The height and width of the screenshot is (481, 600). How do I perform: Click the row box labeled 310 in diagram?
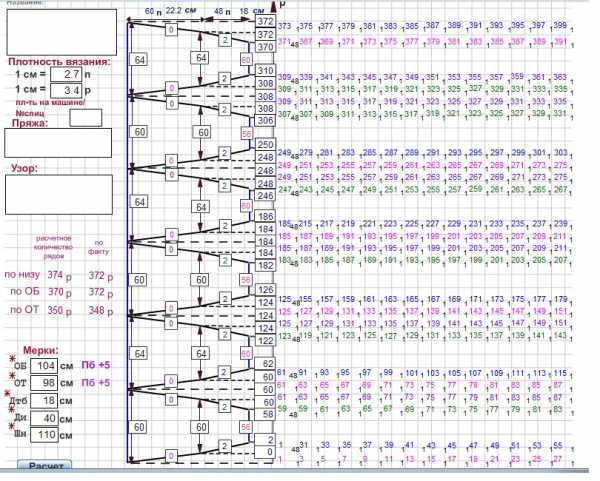click(264, 72)
